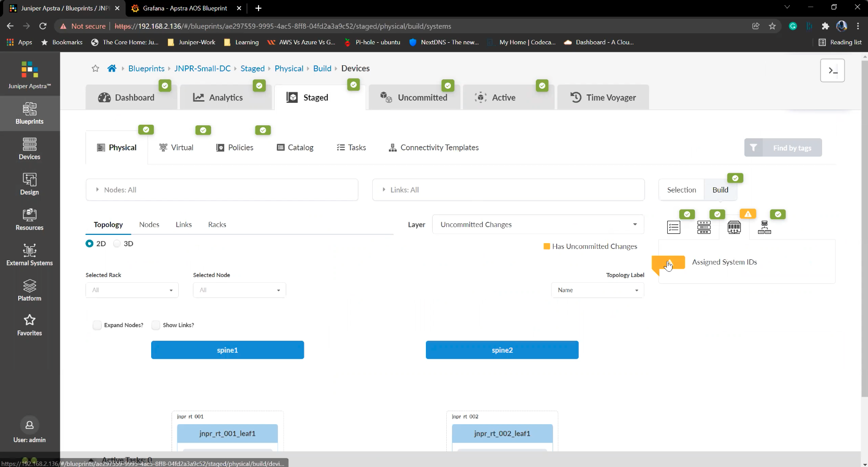The height and width of the screenshot is (467, 868).
Task: Go back in browser history
Action: pyautogui.click(x=10, y=26)
